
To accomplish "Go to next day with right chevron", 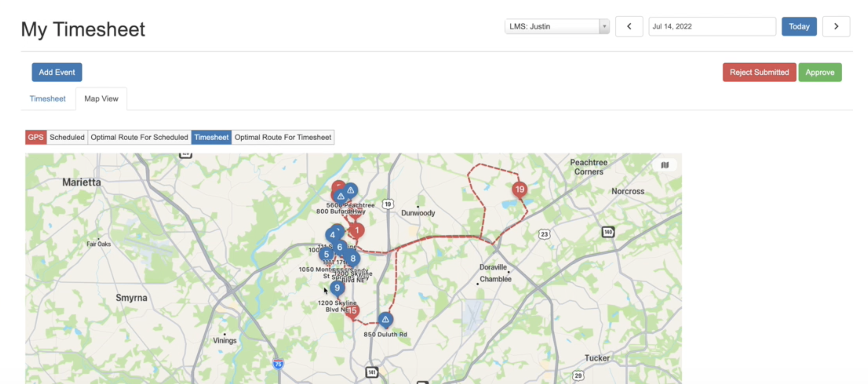I will point(836,26).
